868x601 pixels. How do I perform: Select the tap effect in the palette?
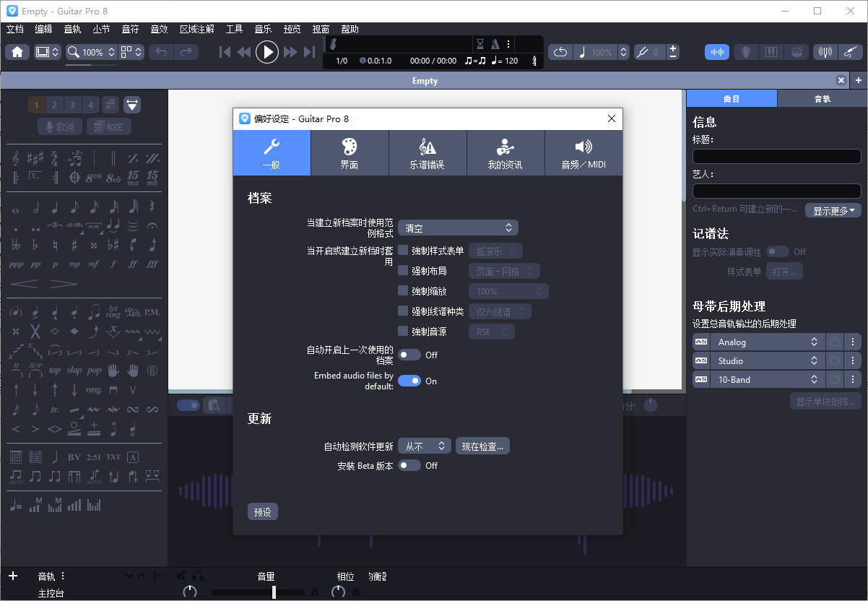[x=55, y=371]
